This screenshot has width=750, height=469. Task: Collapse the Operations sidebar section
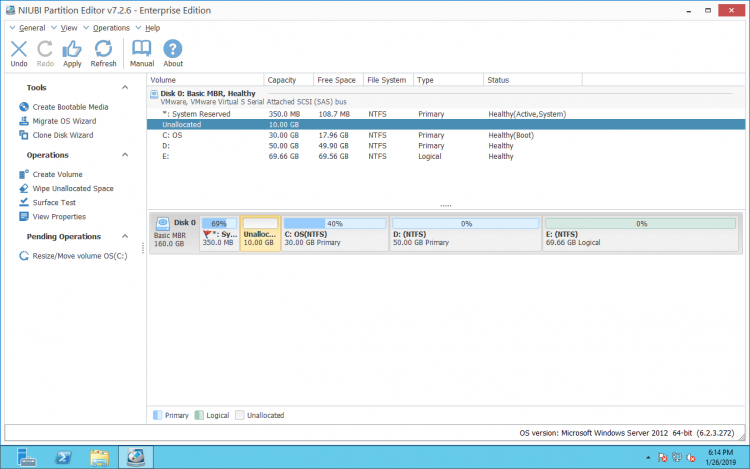click(125, 156)
